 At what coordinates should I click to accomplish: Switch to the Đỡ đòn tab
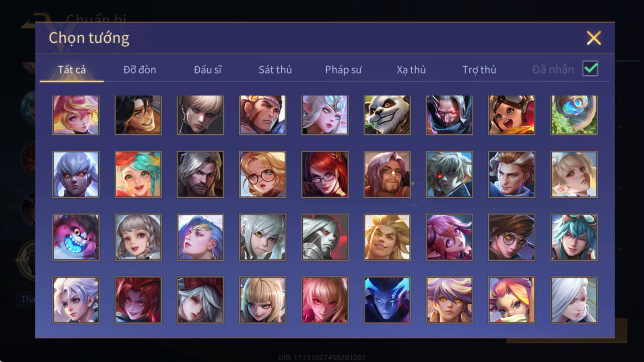[x=140, y=70]
